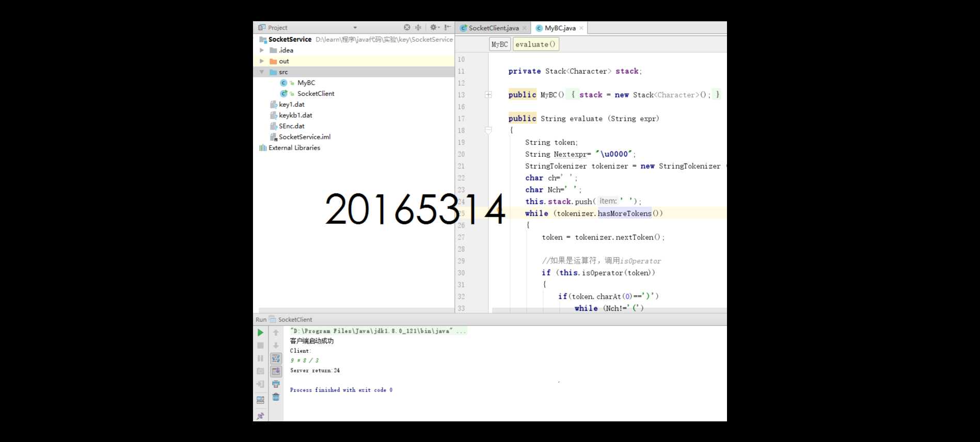Screen dimensions: 980x442
Task: Collapse the evaluate method fold on line 18
Action: coord(488,130)
